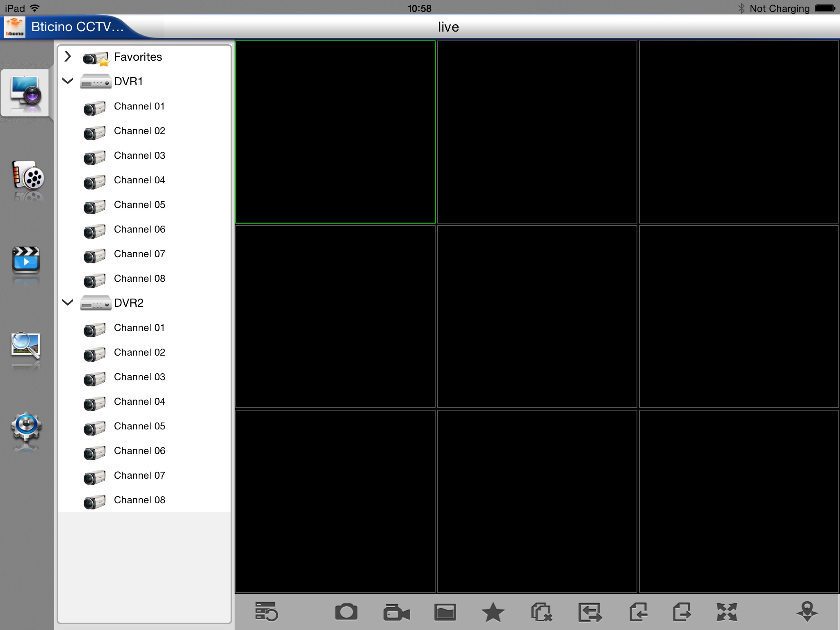Image resolution: width=840 pixels, height=630 pixels.
Task: Collapse the DVR2 device tree
Action: coord(68,303)
